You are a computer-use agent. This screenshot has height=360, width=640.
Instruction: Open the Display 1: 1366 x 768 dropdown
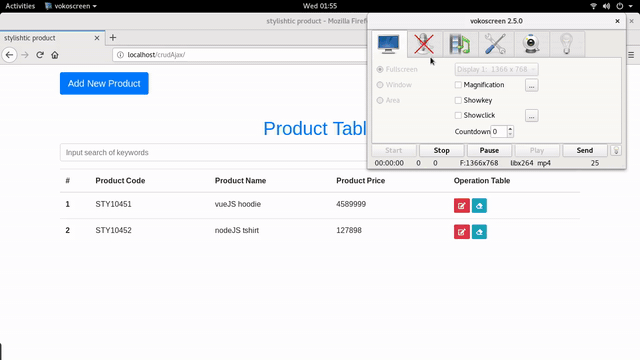click(496, 69)
